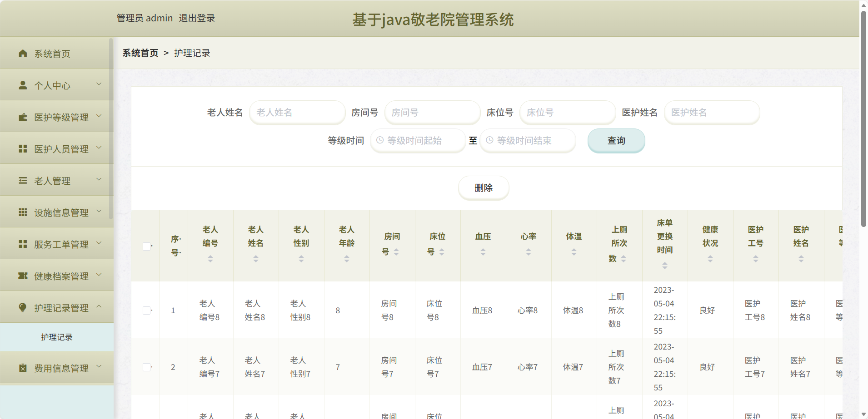Sort table by 医护工号 column arrows
The width and height of the screenshot is (868, 419).
(x=756, y=259)
